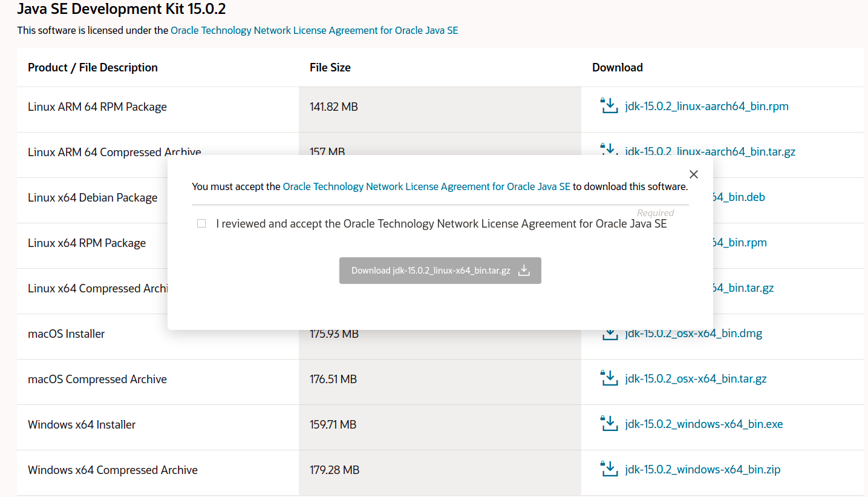Open license agreement link under page heading
This screenshot has width=868, height=497.
[x=315, y=30]
